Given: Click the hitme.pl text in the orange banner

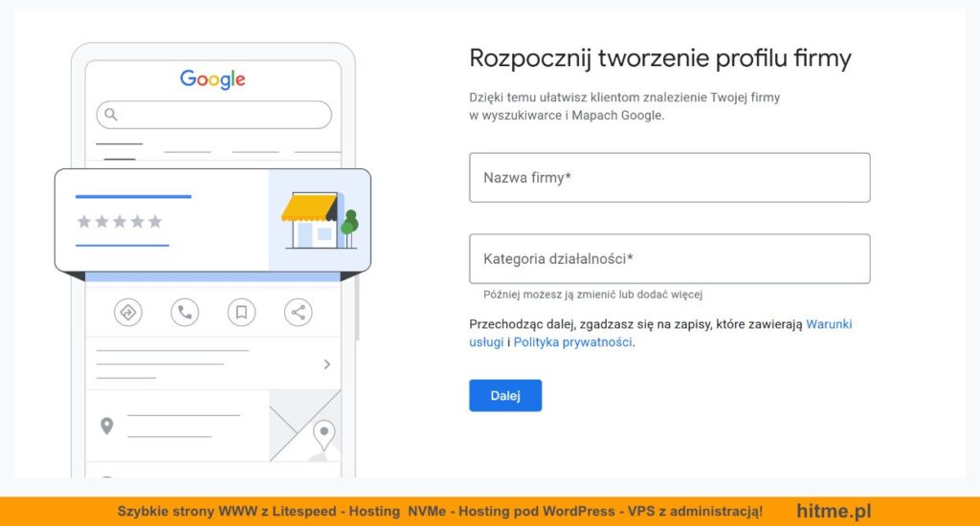Looking at the screenshot, I should coord(834,512).
